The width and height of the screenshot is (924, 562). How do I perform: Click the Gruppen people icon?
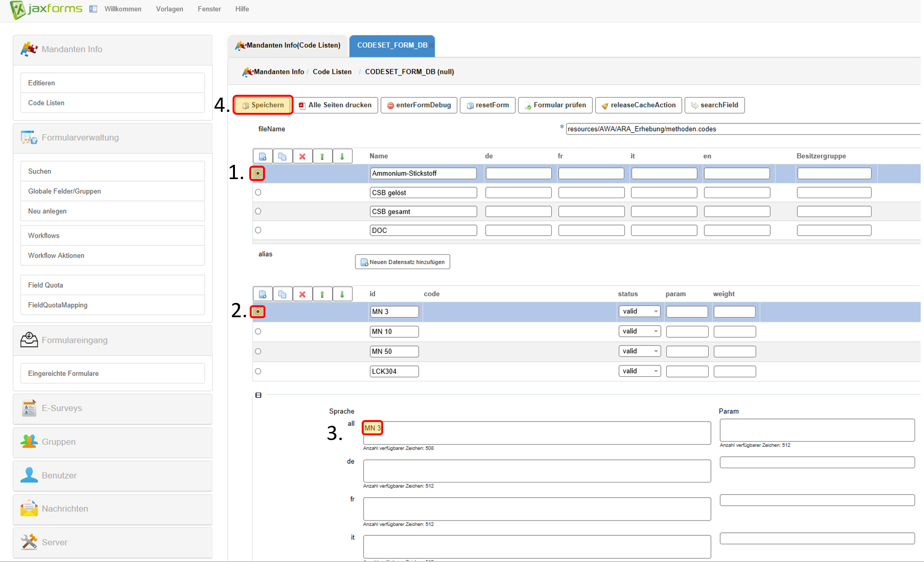[x=29, y=442]
